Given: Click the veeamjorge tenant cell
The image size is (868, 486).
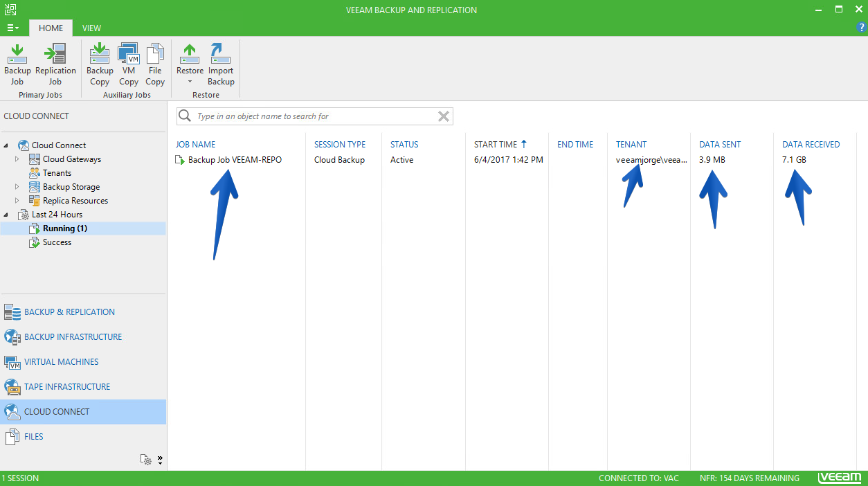Looking at the screenshot, I should click(651, 160).
